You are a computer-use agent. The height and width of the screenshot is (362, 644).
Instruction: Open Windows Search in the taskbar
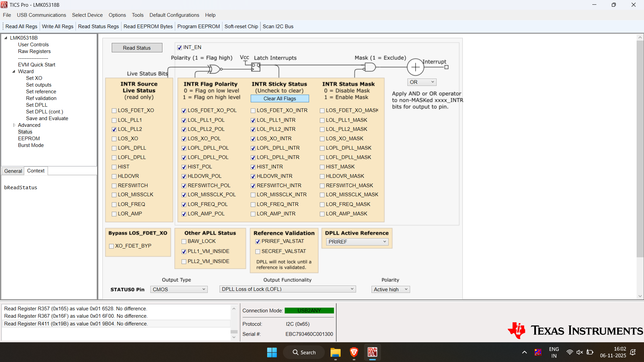(304, 352)
